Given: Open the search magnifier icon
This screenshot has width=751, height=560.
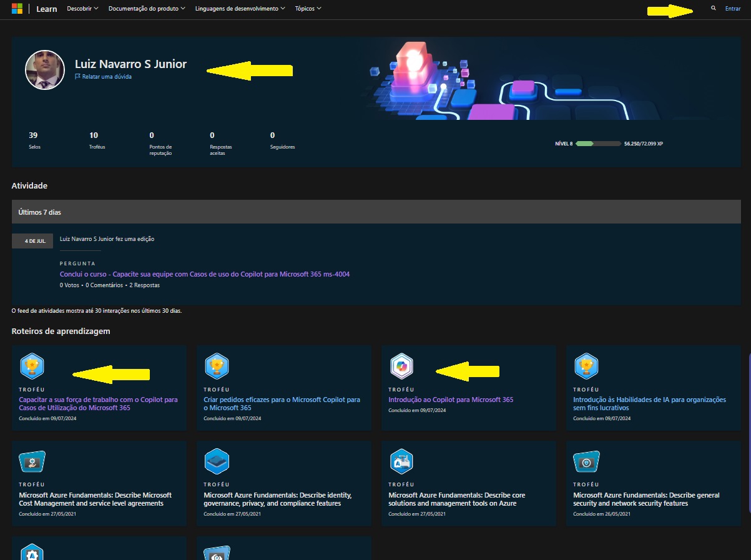Looking at the screenshot, I should tap(714, 9).
